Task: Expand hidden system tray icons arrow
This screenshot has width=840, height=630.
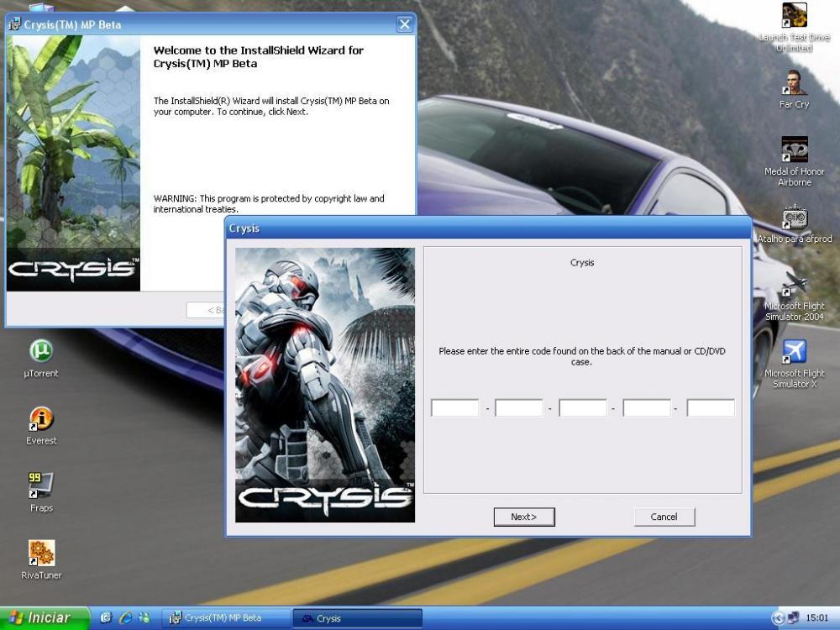Action: [x=777, y=618]
